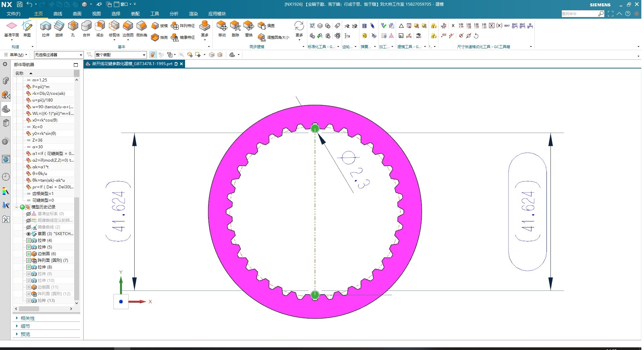Show hidden 基准坐标系 (0) feature

(x=29, y=214)
